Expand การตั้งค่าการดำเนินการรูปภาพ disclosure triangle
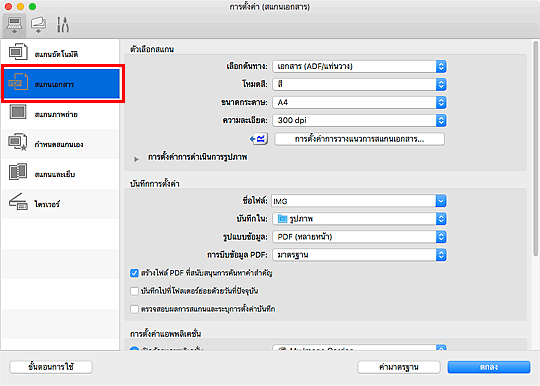Viewport: 540px width, 386px height. tap(136, 159)
